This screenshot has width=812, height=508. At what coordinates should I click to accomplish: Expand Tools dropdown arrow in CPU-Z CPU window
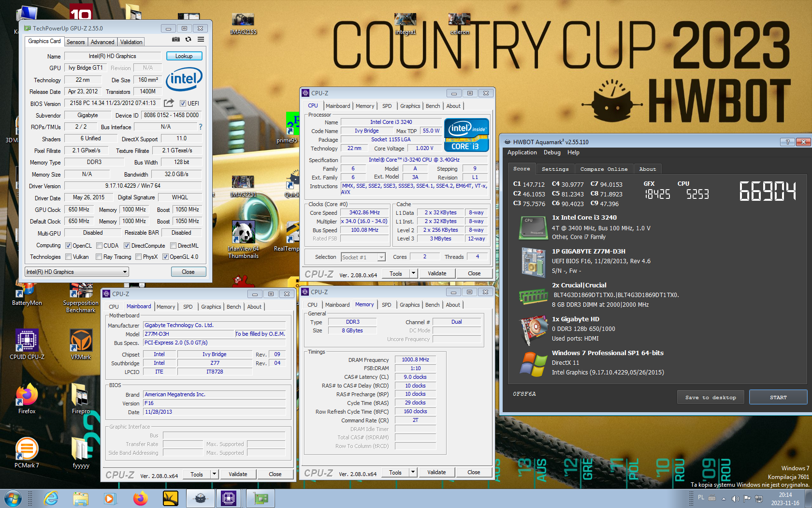coord(413,273)
